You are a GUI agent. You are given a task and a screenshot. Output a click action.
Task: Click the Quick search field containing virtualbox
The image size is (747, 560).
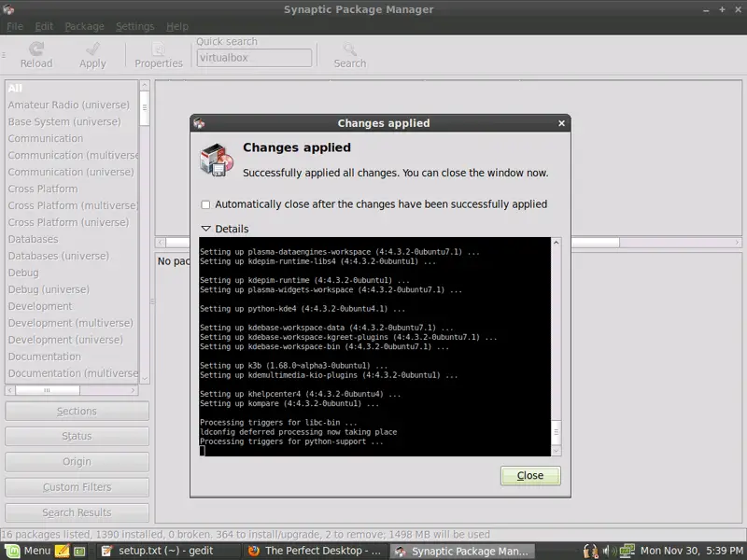(x=254, y=58)
